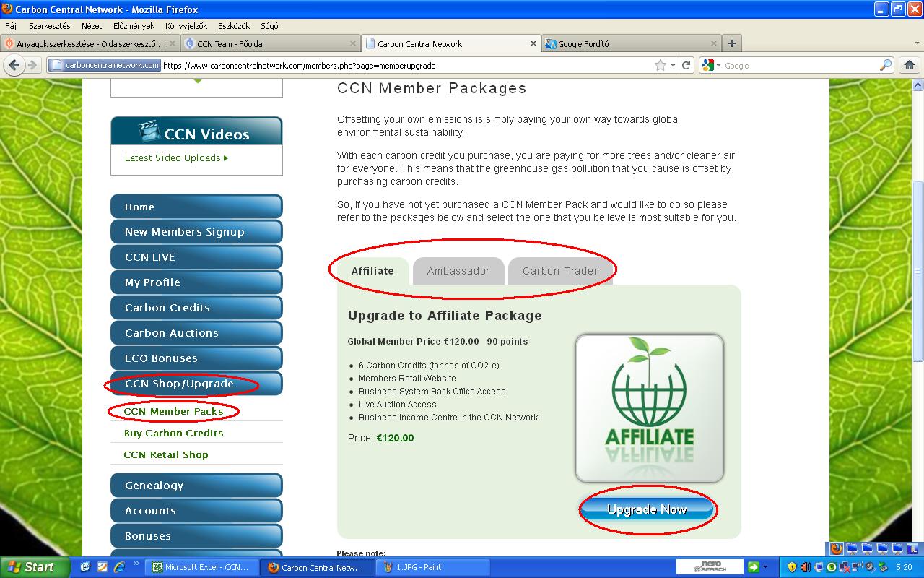Switch to Microsoft Excel taskbar window
Viewport: 924px width, 578px height.
[203, 567]
